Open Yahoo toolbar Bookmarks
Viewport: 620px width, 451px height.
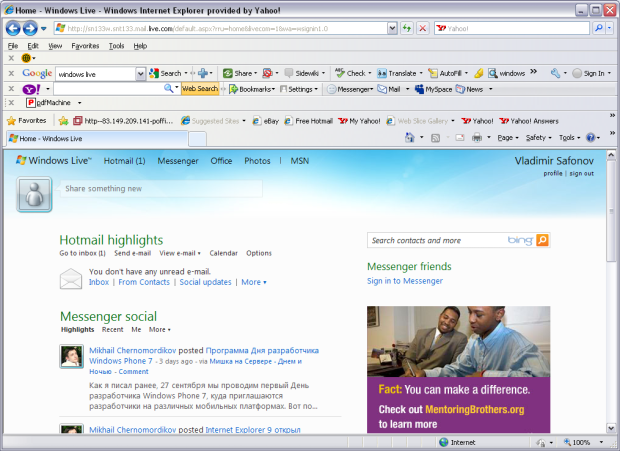point(251,89)
